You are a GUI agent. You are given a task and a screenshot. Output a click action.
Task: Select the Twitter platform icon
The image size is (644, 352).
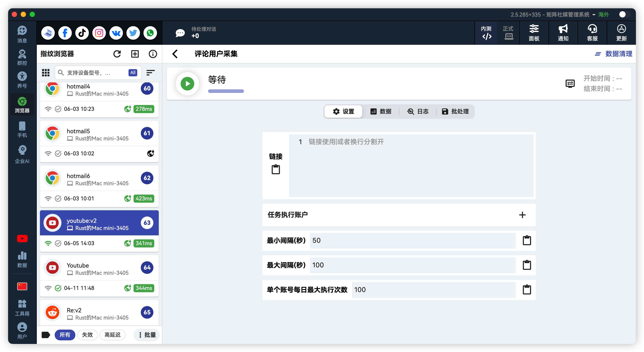coord(133,33)
